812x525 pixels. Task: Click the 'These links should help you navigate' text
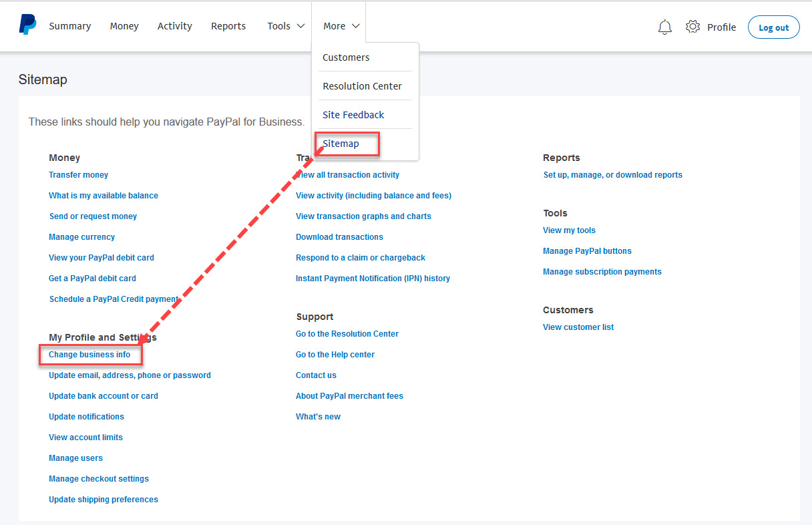tap(166, 122)
